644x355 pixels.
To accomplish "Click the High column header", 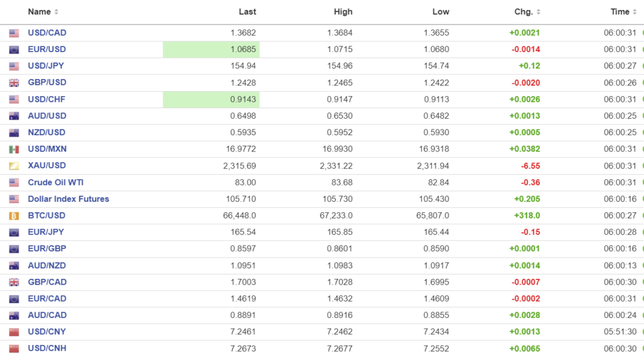I will pyautogui.click(x=343, y=12).
